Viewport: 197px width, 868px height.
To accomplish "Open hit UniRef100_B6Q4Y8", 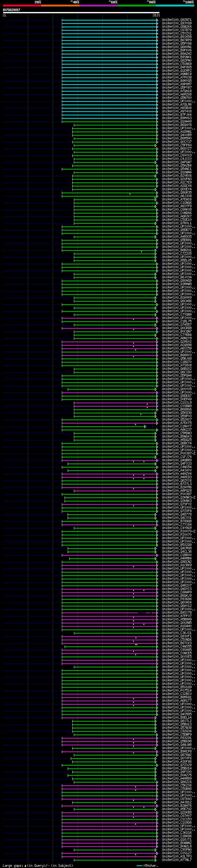I will tap(176, 125).
